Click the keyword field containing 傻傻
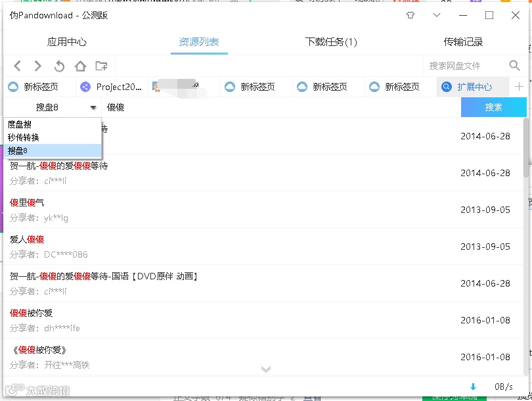This screenshot has height=401, width=532. point(281,107)
